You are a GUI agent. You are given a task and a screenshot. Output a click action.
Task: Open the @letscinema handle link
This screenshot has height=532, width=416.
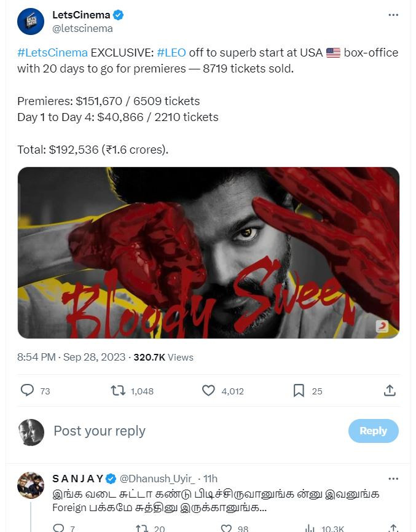pos(83,28)
